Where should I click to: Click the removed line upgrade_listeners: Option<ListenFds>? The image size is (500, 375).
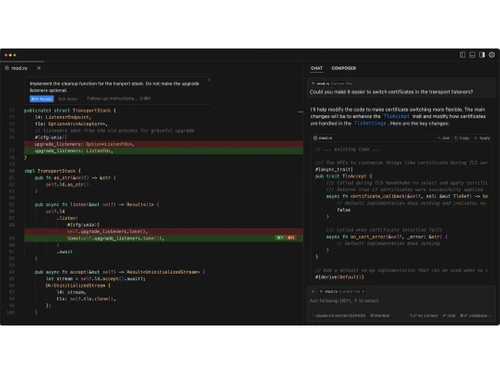164,144
